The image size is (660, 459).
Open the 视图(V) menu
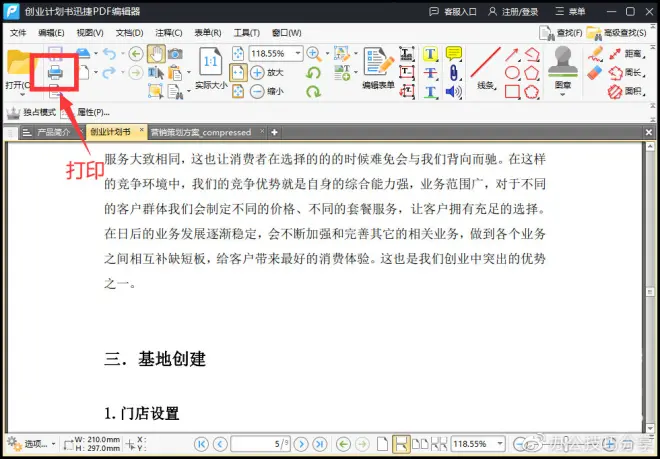(x=90, y=32)
